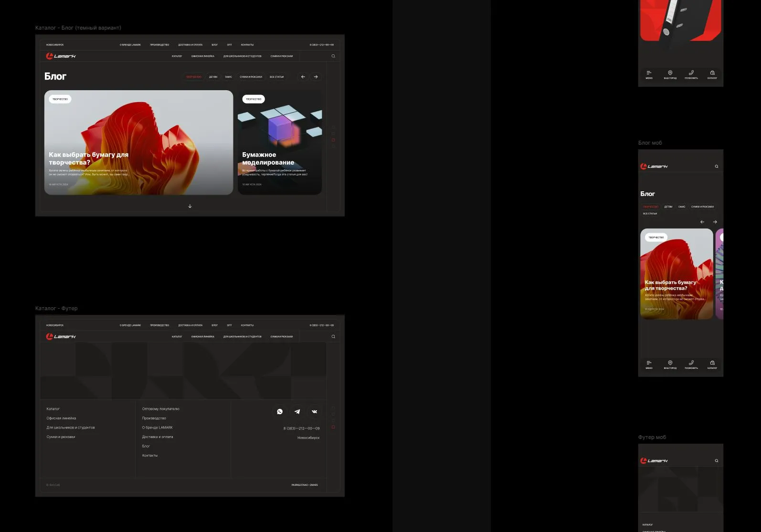Select frame label Футер моб
The image size is (761, 532).
click(x=652, y=437)
